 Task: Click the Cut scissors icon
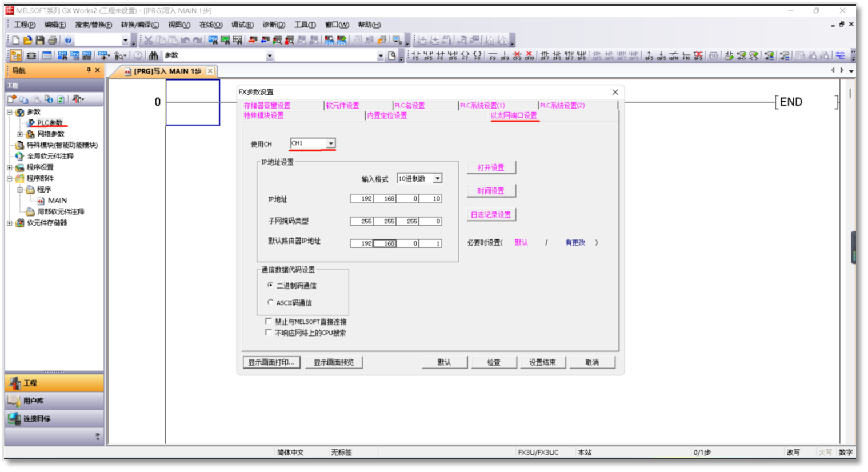coord(148,40)
